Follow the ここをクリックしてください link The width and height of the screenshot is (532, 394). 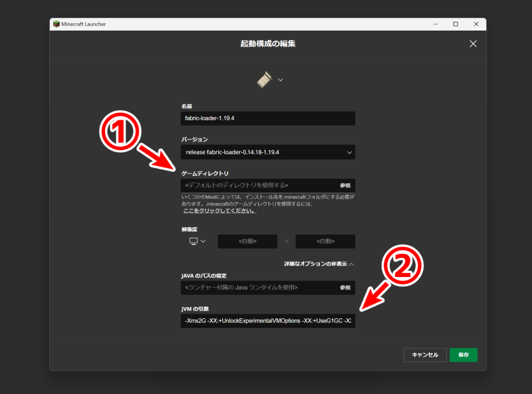(x=219, y=211)
